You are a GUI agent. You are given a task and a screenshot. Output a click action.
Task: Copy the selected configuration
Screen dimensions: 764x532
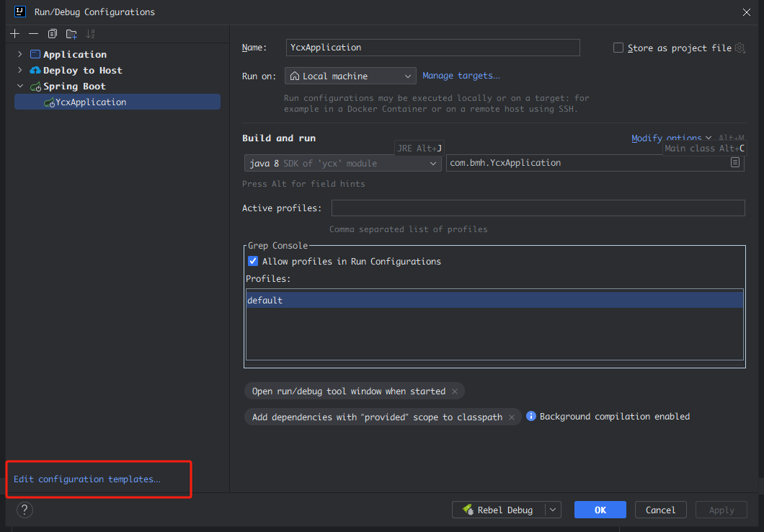52,34
